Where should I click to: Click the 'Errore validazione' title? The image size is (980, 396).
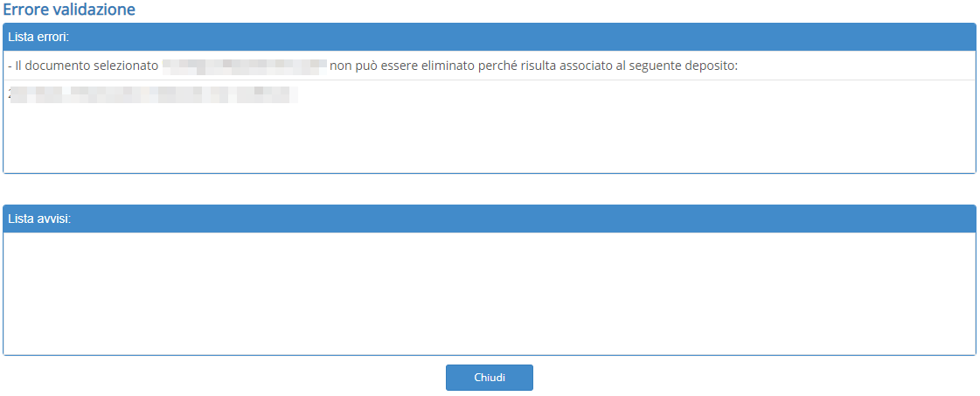(x=69, y=10)
